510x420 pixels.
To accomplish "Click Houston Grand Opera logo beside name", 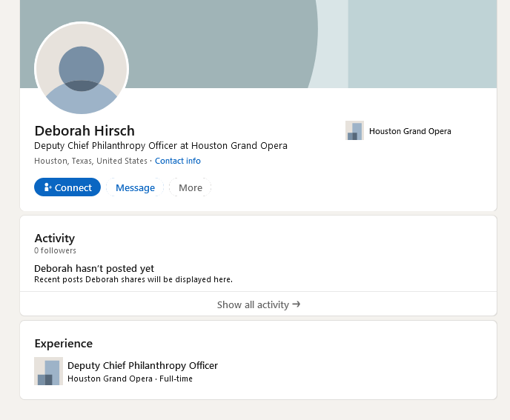I will (x=354, y=130).
